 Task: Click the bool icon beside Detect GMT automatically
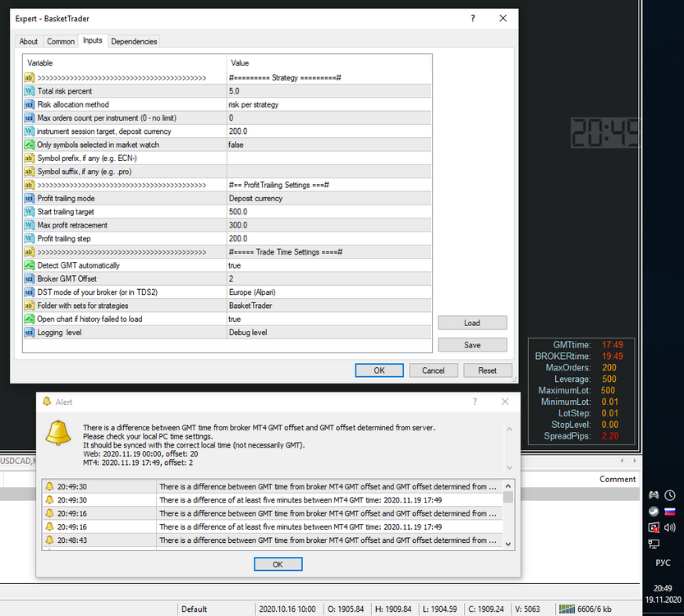point(29,265)
